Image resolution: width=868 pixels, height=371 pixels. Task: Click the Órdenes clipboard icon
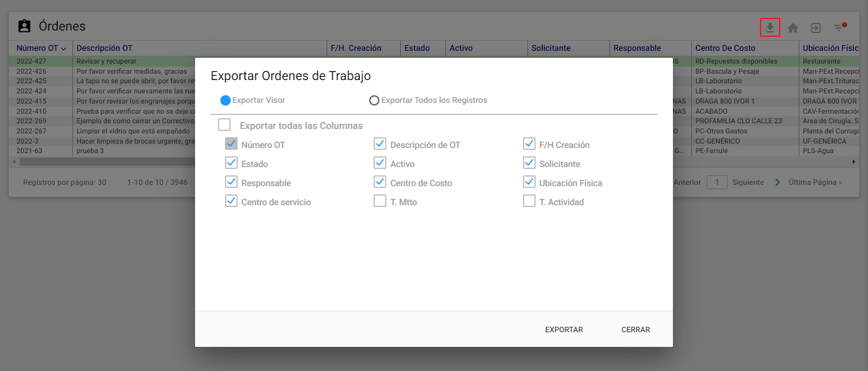pyautogui.click(x=24, y=26)
